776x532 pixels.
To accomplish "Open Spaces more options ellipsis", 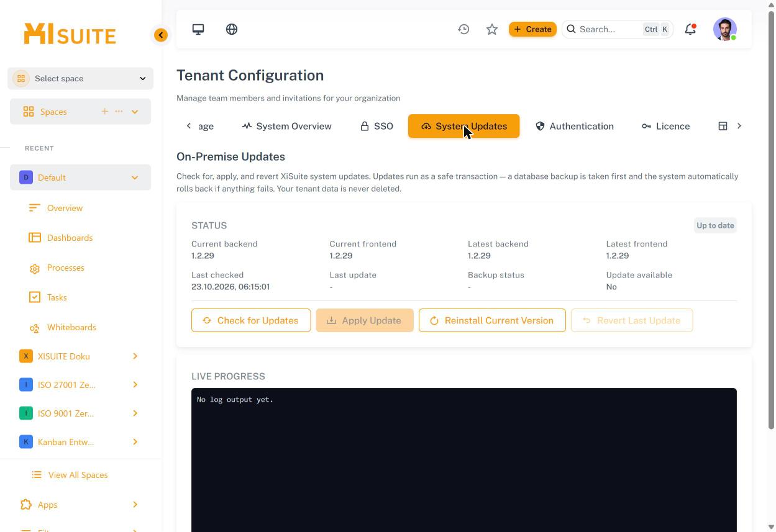I will pos(119,111).
